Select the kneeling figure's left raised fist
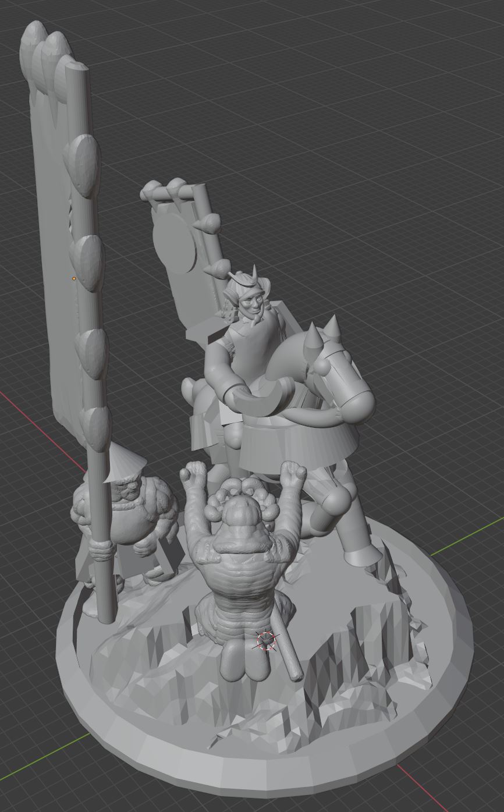 [194, 473]
